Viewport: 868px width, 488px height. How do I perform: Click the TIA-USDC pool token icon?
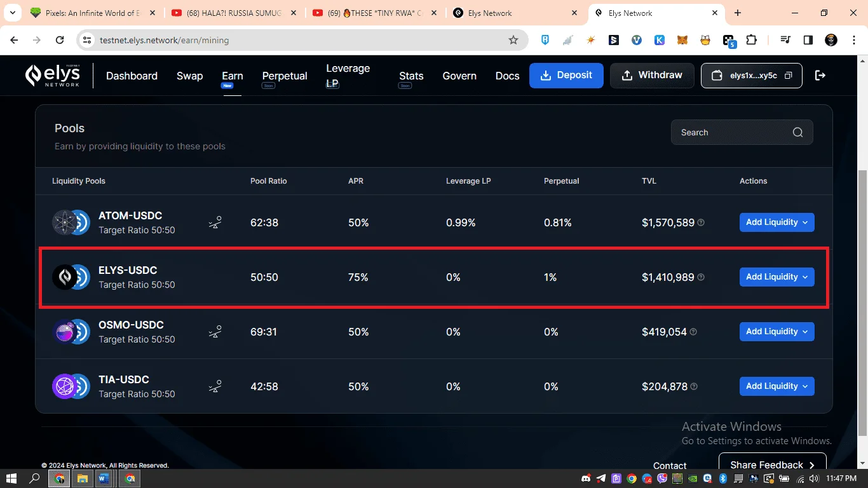(71, 386)
